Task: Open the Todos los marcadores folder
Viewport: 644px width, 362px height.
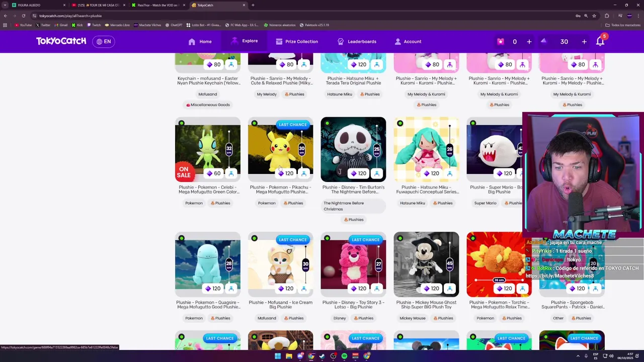Action: click(x=623, y=25)
